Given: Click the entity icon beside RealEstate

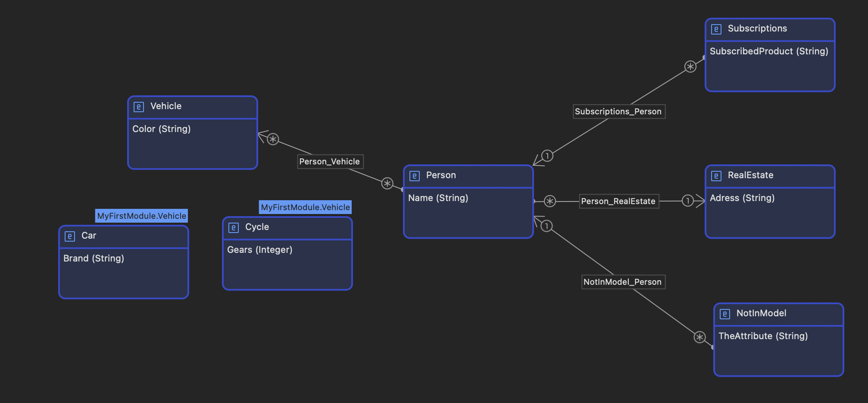Looking at the screenshot, I should pyautogui.click(x=716, y=176).
